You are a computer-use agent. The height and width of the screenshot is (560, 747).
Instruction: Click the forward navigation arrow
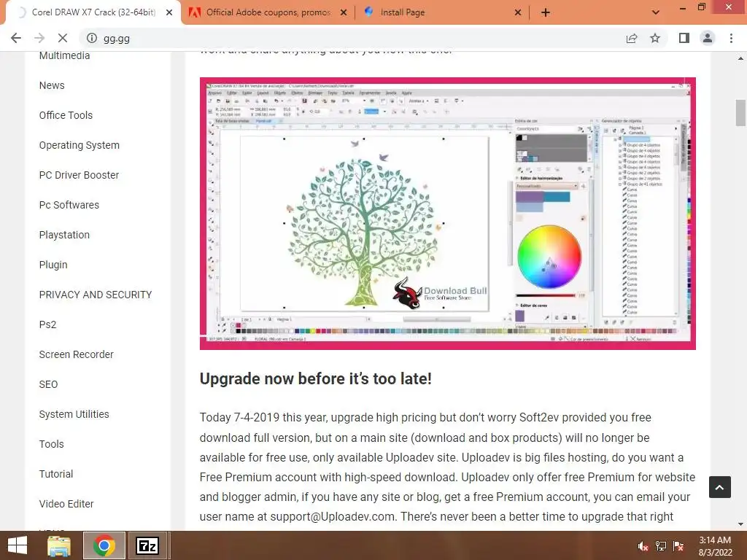pos(39,38)
